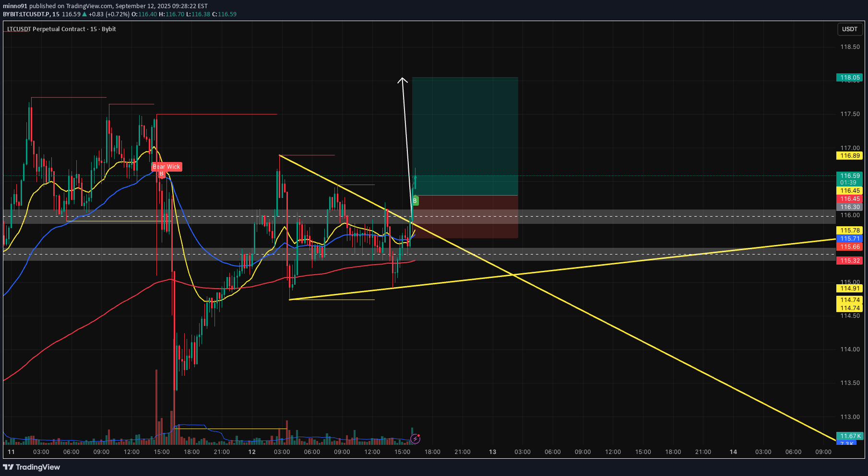Click the 113.50 price scale value
This screenshot has height=476, width=868.
click(x=850, y=383)
